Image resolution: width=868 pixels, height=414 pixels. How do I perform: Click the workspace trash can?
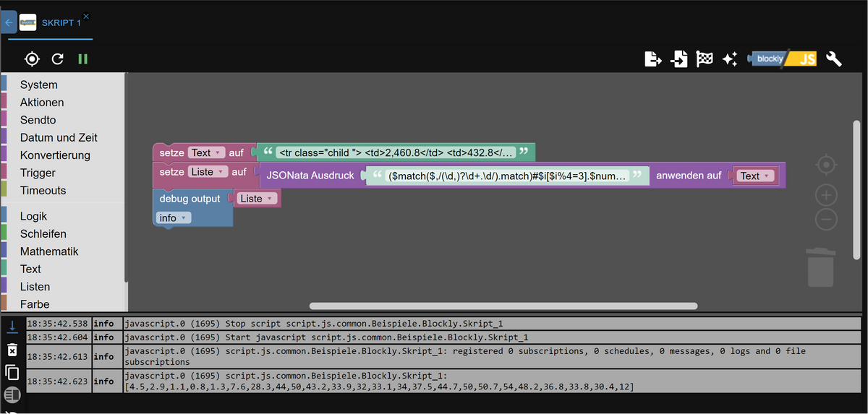821,267
